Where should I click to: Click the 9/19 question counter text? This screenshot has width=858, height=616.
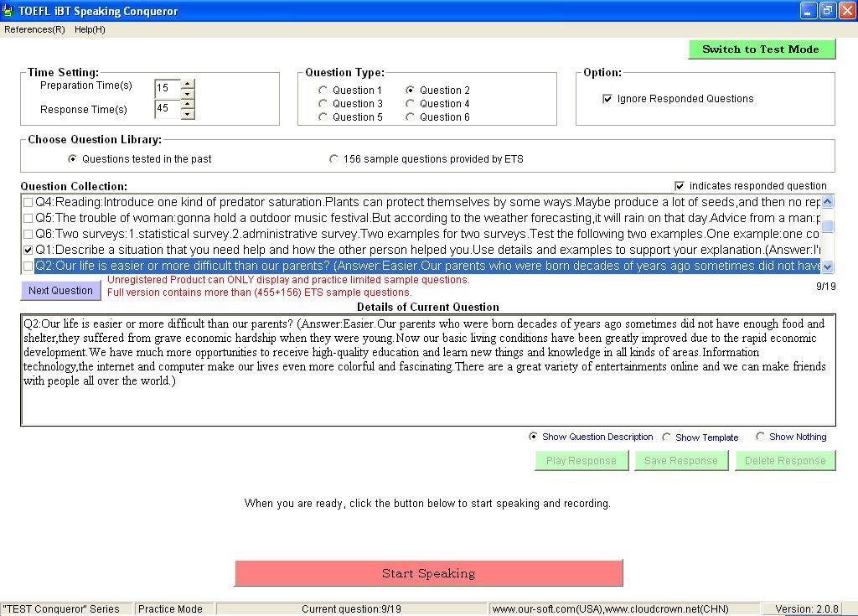point(825,287)
